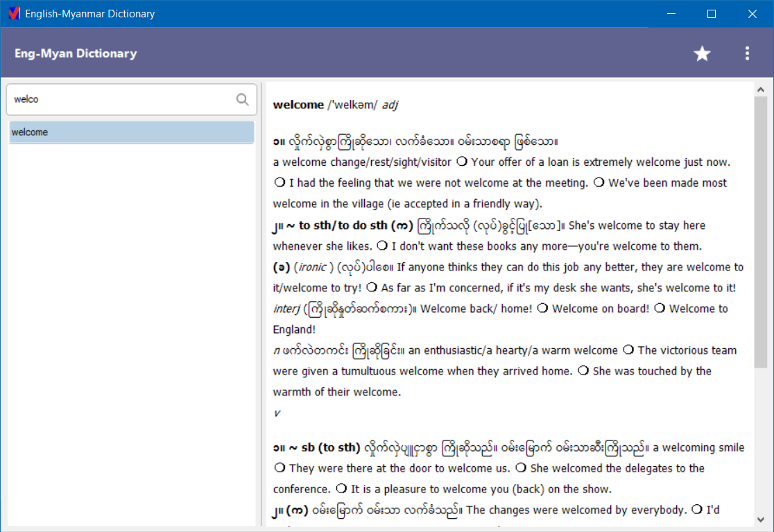Click the '~ to sth/to do sth' phrase
The image size is (774, 532).
(337, 225)
